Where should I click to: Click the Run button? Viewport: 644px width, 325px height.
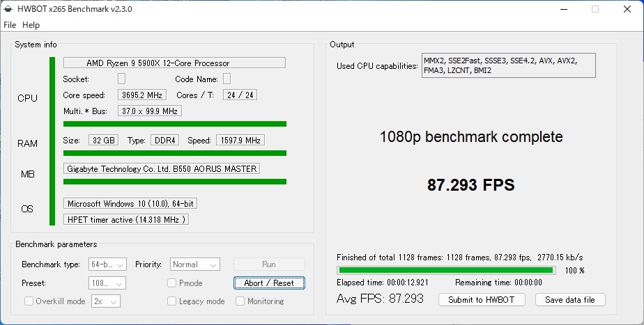pos(269,264)
